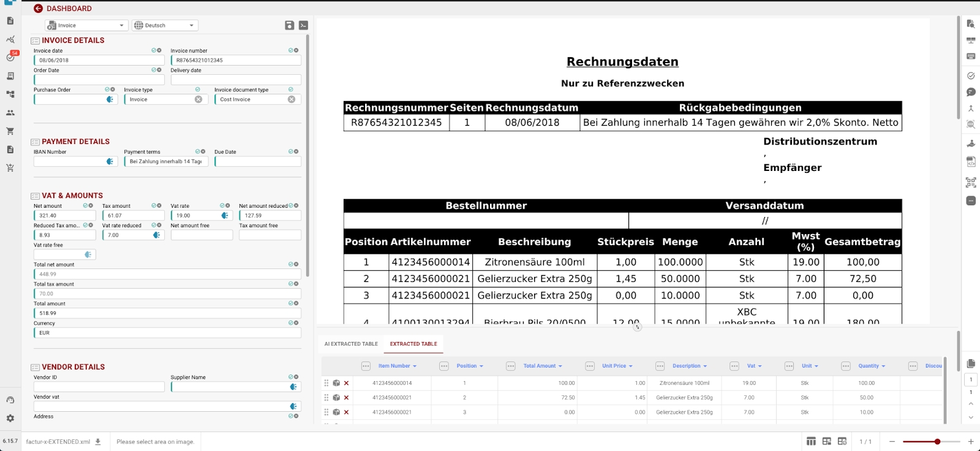Screen dimensions: 980x451
Task: Open the Item Number column dropdown
Action: click(415, 366)
